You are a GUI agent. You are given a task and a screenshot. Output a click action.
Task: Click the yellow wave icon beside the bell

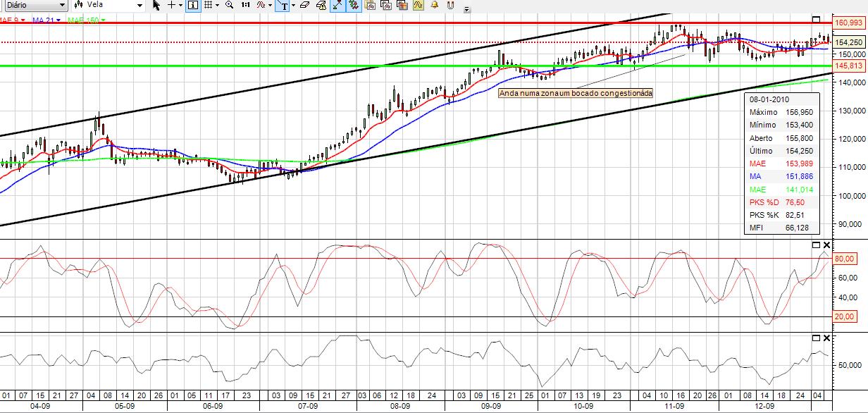click(x=418, y=5)
